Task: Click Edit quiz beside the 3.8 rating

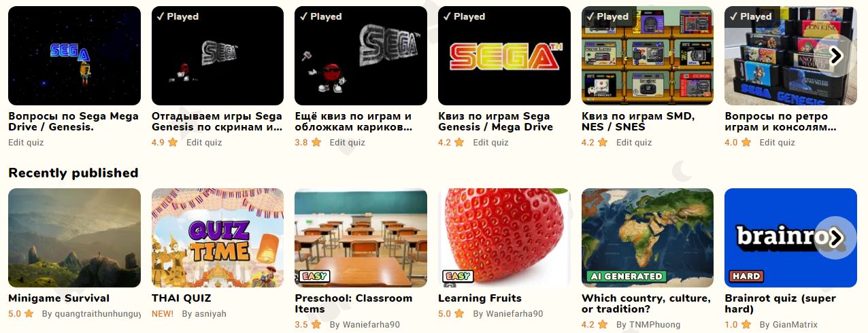Action: pos(348,143)
